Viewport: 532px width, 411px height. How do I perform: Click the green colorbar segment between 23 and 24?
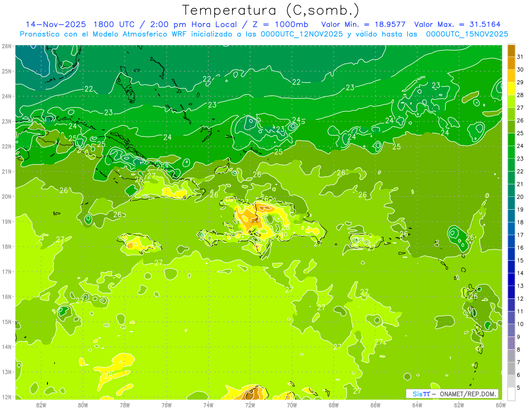tap(511, 152)
